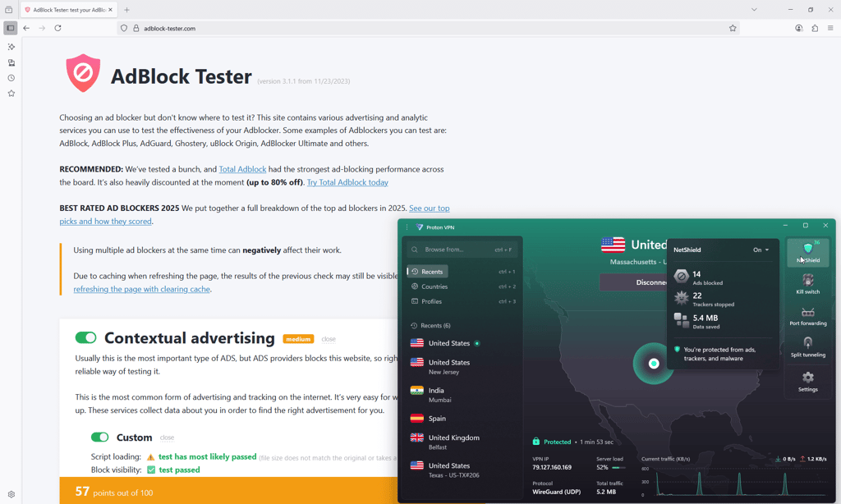
Task: Click close next to Contextual advertising
Action: [x=329, y=339]
